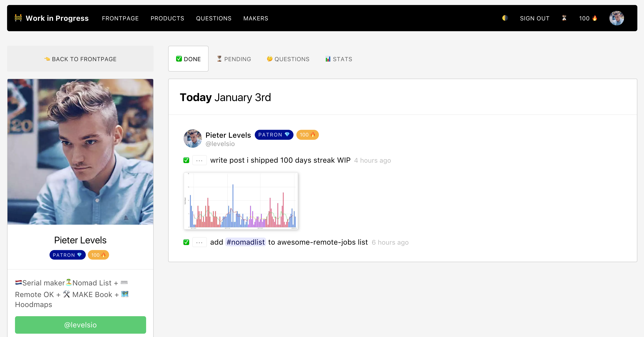Viewport: 644px width, 337px height.
Task: Click the green @levelsio button
Action: [x=80, y=325]
